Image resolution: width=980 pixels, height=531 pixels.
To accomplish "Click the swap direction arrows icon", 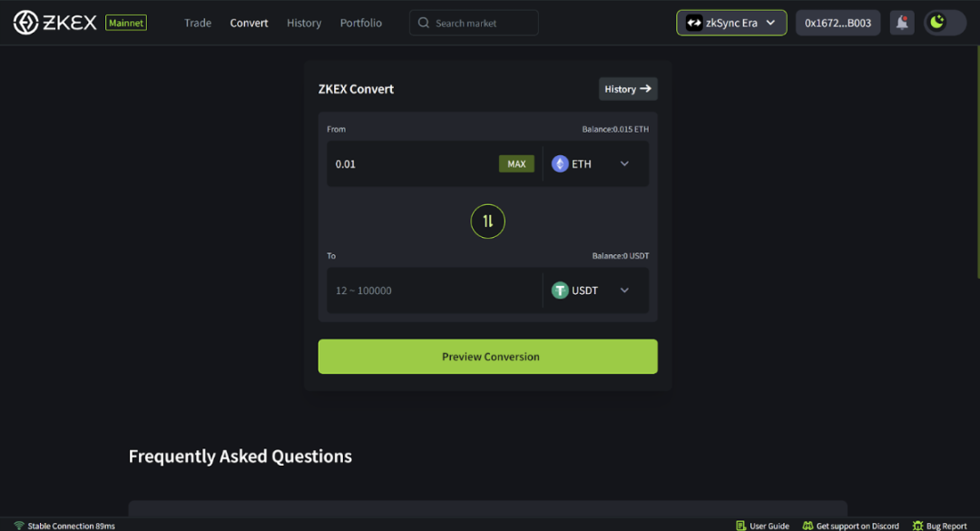I will 487,221.
